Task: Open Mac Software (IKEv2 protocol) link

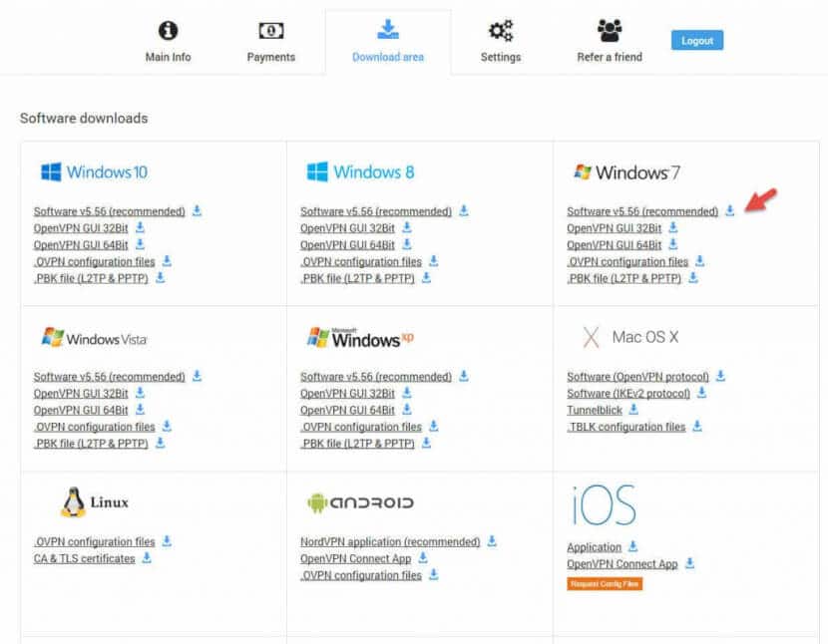Action: (628, 393)
